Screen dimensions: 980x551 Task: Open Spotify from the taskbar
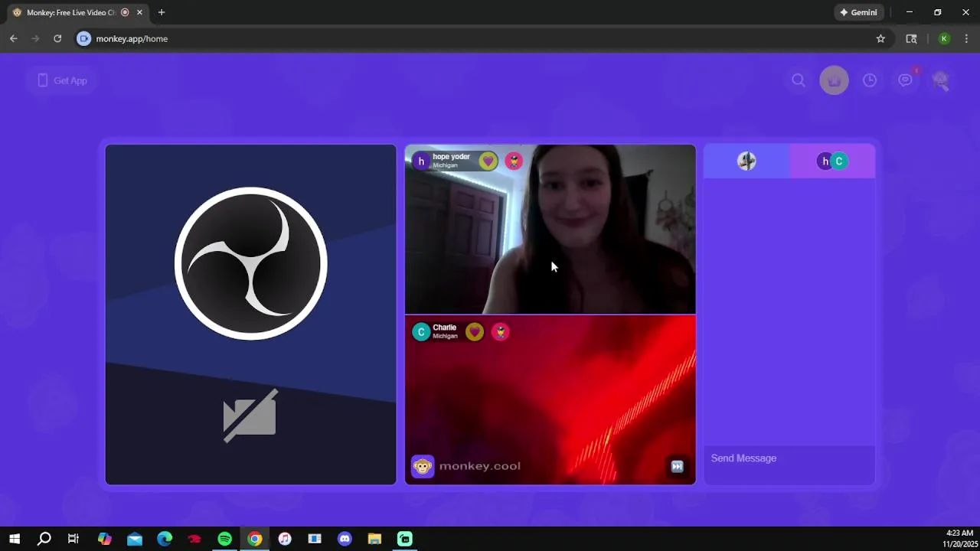224,539
